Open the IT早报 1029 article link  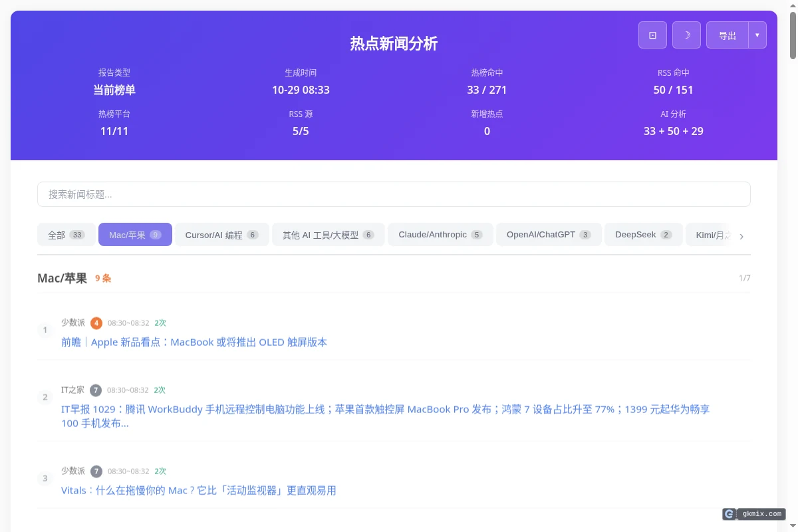[386, 416]
